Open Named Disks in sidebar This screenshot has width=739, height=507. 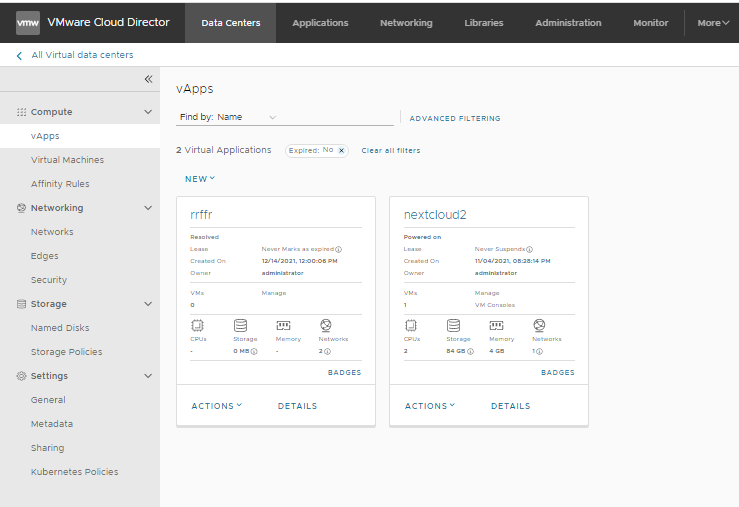pos(60,328)
